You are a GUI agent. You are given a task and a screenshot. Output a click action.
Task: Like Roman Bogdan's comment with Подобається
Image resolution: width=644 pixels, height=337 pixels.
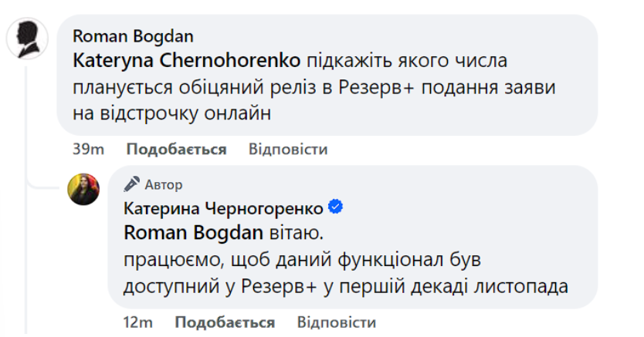(x=176, y=149)
